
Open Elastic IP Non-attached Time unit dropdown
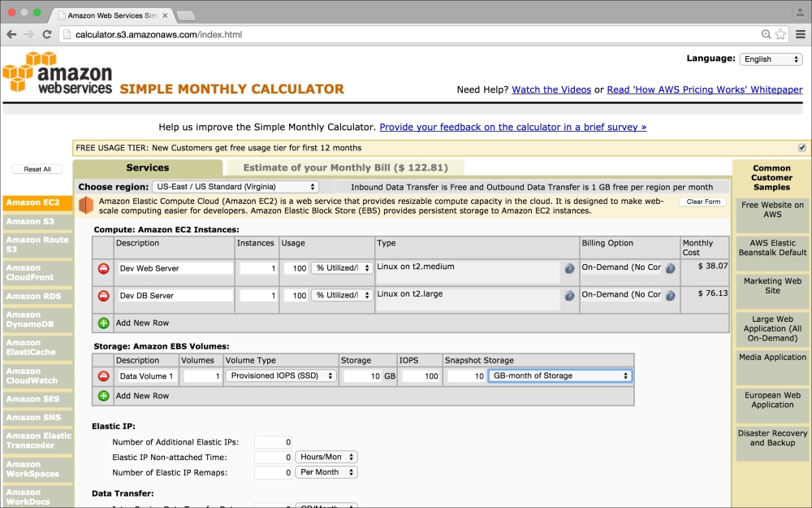[x=326, y=457]
